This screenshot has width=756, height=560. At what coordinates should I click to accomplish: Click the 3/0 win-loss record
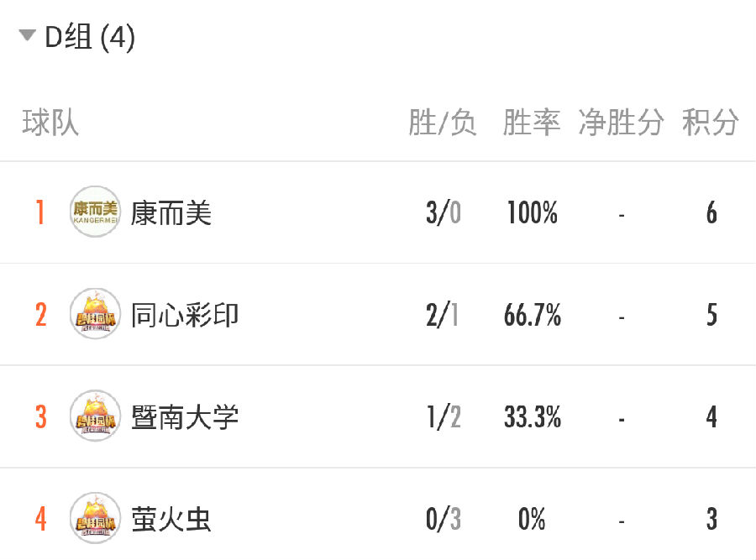coord(443,212)
